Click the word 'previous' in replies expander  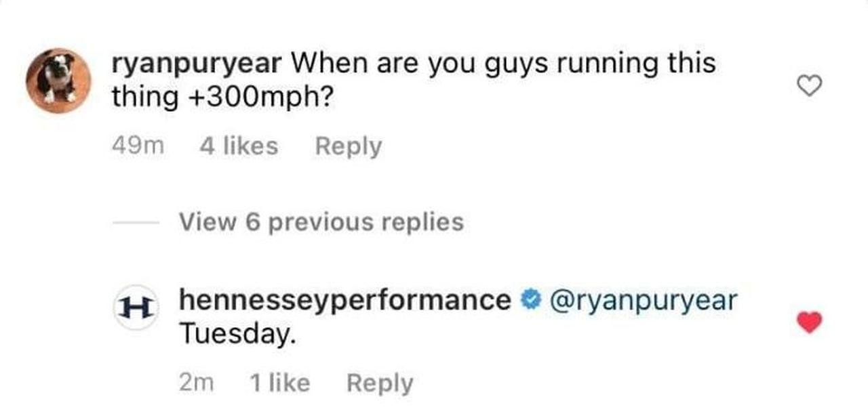tap(322, 222)
